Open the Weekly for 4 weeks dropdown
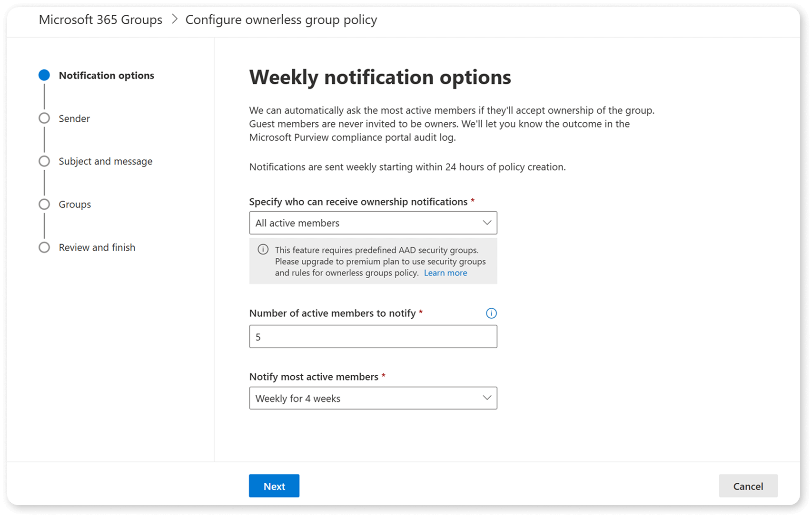This screenshot has height=517, width=812. click(373, 398)
